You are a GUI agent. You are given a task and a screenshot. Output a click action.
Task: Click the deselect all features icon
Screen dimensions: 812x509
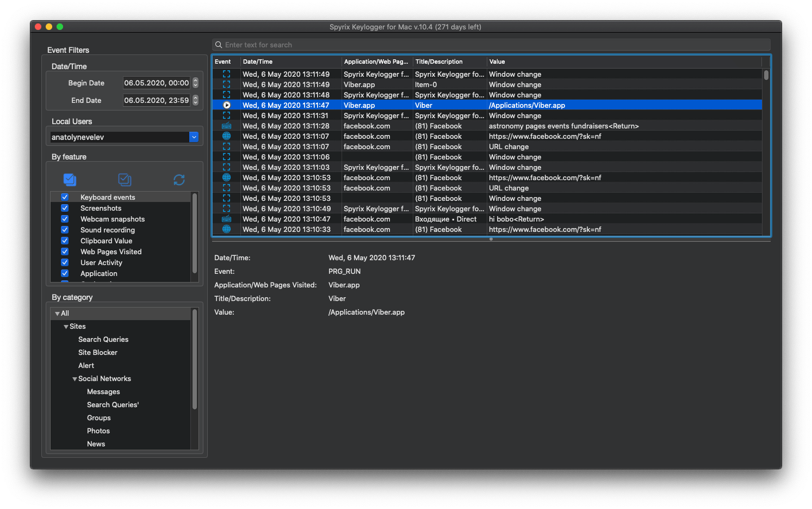[x=125, y=179]
